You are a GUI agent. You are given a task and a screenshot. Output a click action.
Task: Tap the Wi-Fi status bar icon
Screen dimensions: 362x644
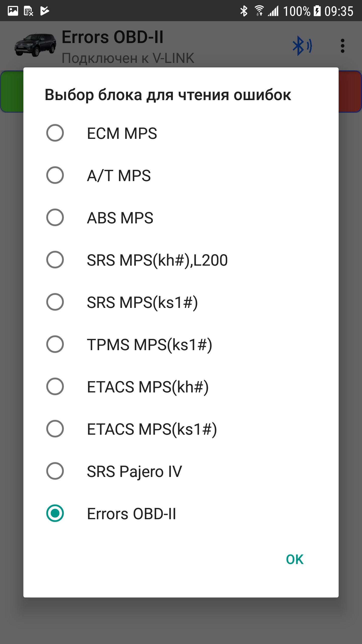pos(259,11)
